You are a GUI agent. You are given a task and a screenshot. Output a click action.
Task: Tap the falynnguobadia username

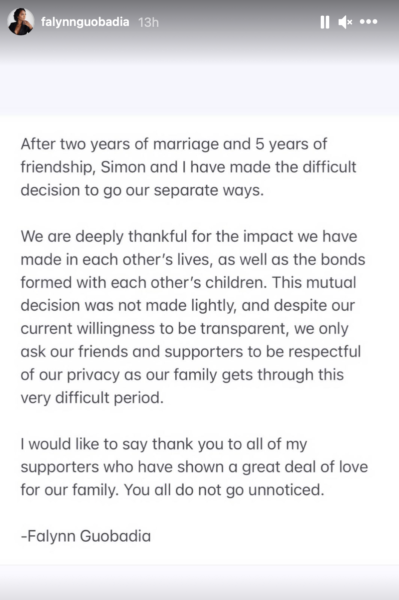[85, 22]
